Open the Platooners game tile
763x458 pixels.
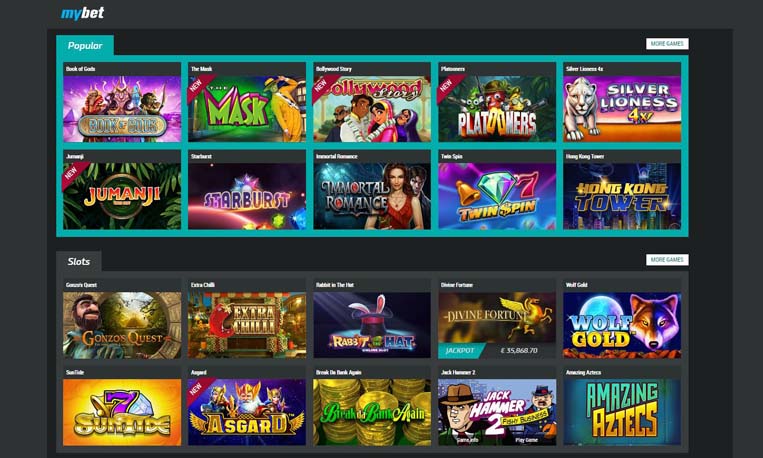(x=497, y=102)
